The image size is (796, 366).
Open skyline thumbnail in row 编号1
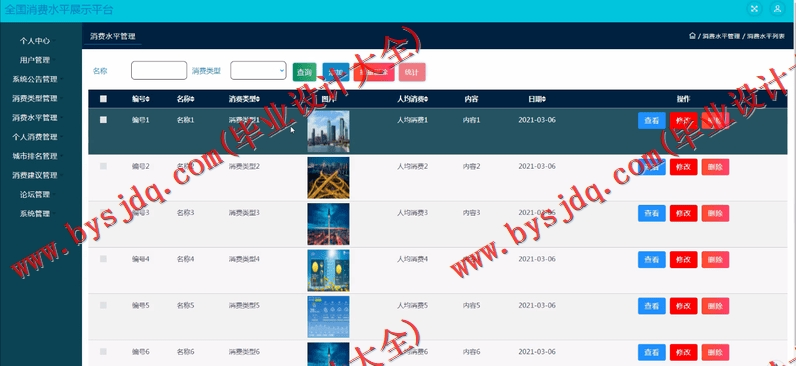pos(328,131)
